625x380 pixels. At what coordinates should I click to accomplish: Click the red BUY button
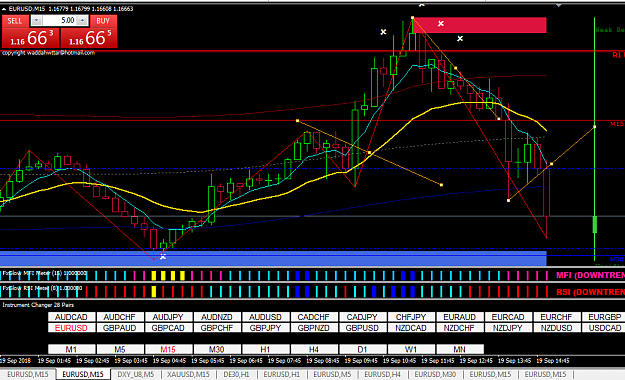click(103, 21)
